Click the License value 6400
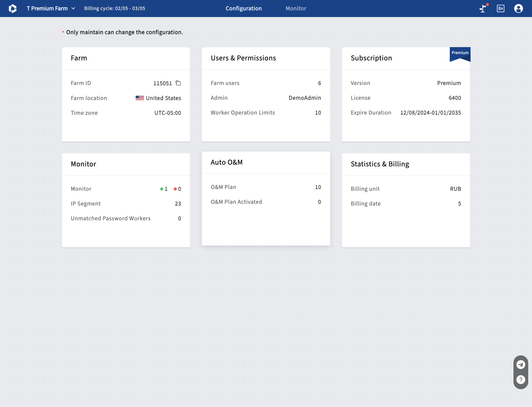 click(455, 98)
